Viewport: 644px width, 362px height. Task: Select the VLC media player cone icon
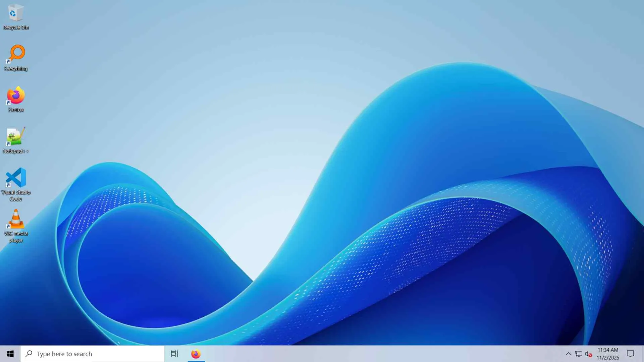(x=16, y=219)
